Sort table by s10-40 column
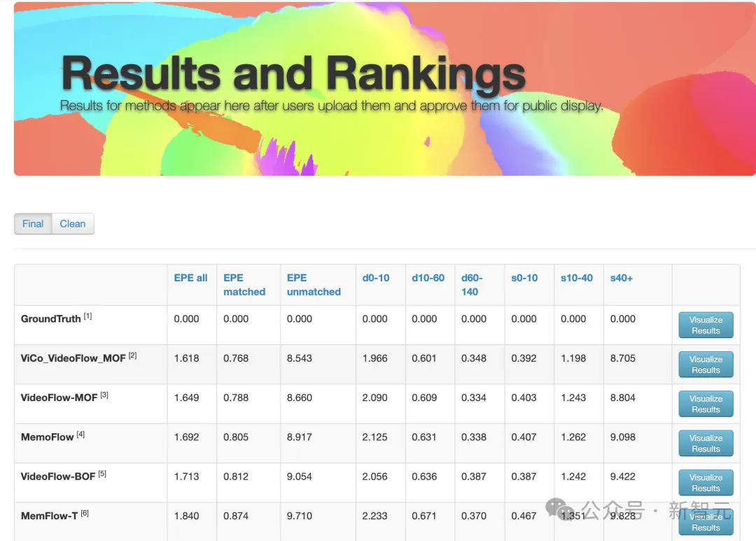This screenshot has width=756, height=541. [x=577, y=278]
